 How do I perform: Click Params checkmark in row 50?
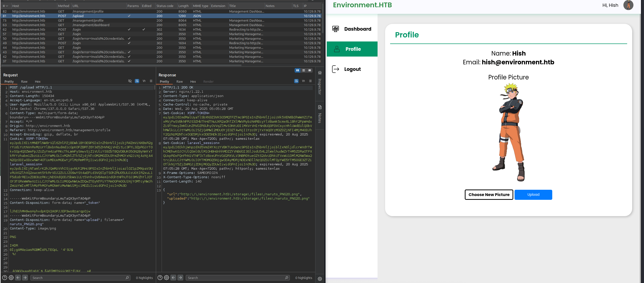tap(129, 38)
